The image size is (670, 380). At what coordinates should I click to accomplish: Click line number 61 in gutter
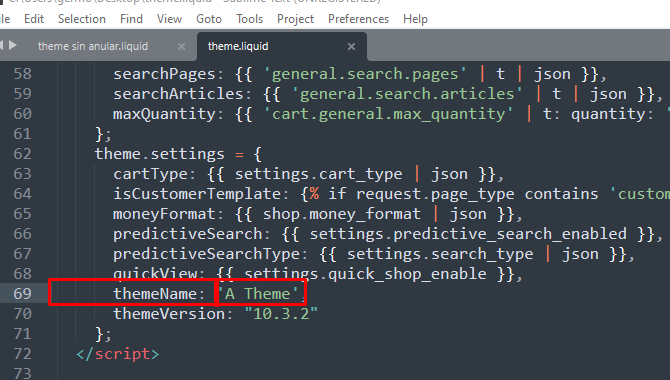pos(23,134)
